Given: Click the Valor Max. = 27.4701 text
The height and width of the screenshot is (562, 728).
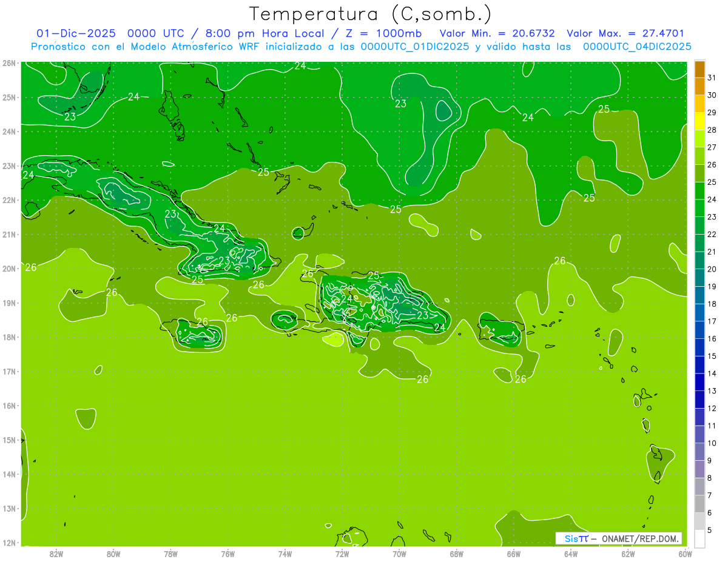Looking at the screenshot, I should [625, 33].
